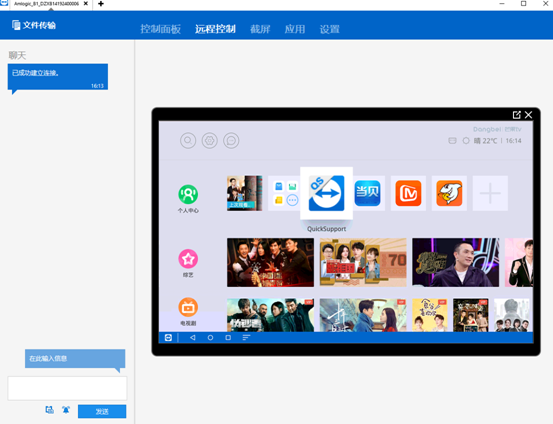
Task: Select the pink 综艺 star icon
Action: [188, 259]
